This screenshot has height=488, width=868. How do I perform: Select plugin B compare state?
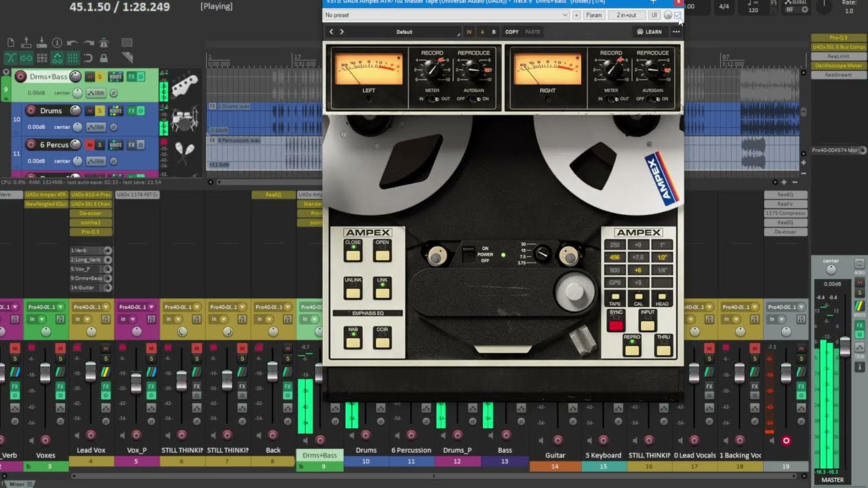(x=494, y=32)
